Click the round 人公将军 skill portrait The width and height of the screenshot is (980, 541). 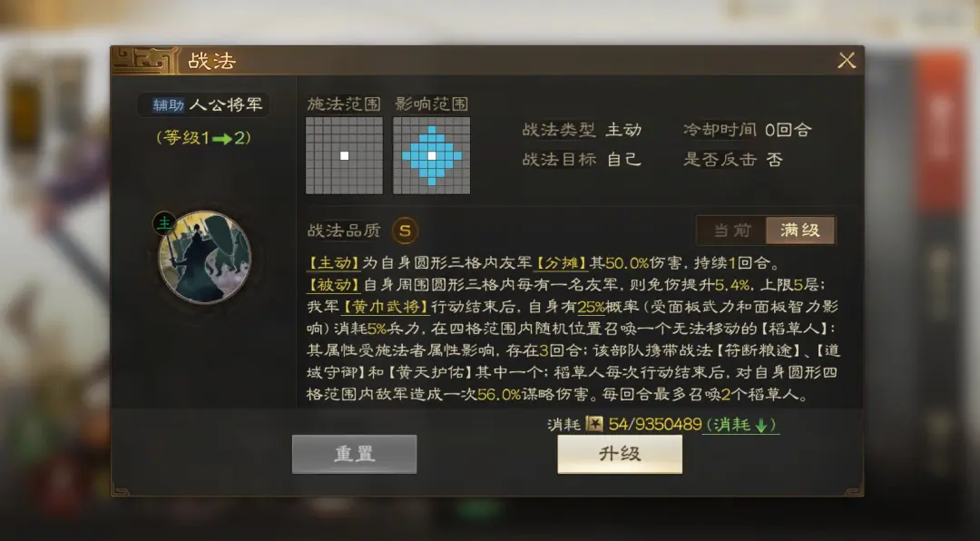(x=204, y=258)
